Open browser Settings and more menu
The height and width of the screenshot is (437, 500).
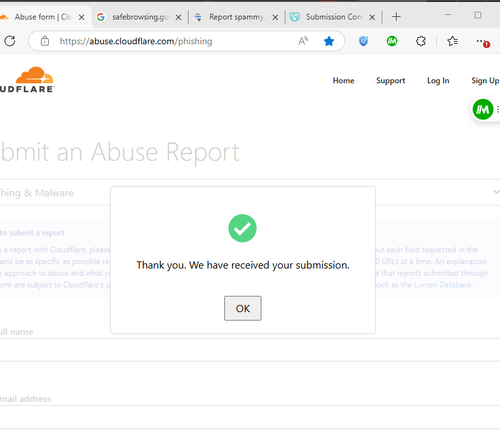coord(482,42)
